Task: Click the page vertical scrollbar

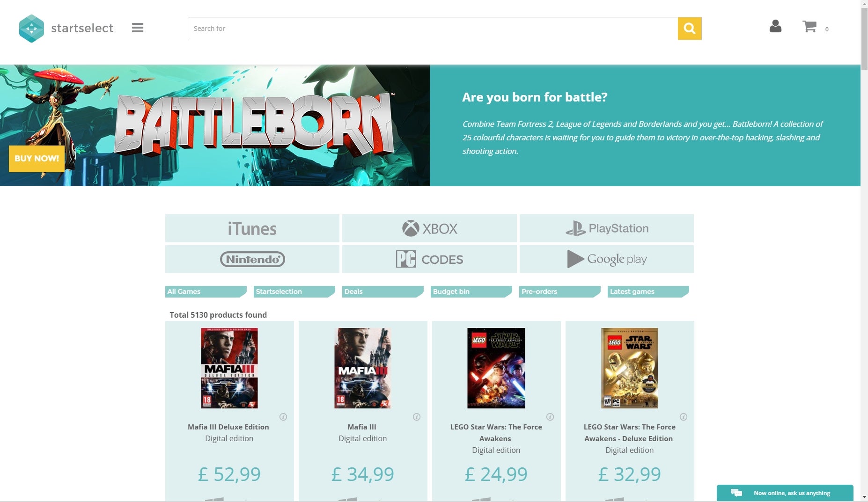Action: [864, 251]
